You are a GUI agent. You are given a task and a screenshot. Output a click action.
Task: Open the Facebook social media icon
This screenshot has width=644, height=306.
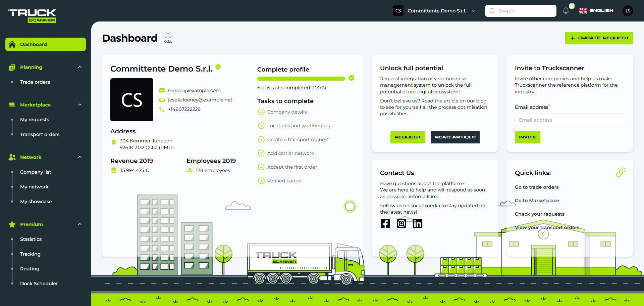point(385,223)
